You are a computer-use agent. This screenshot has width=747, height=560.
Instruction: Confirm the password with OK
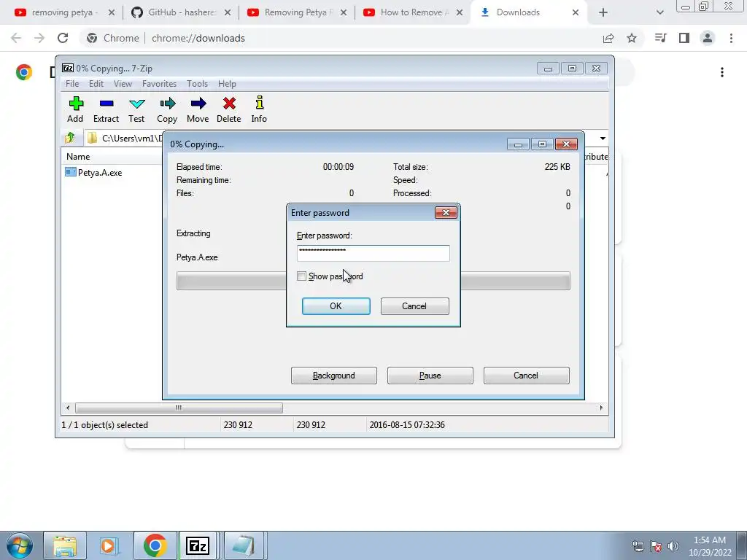point(336,306)
